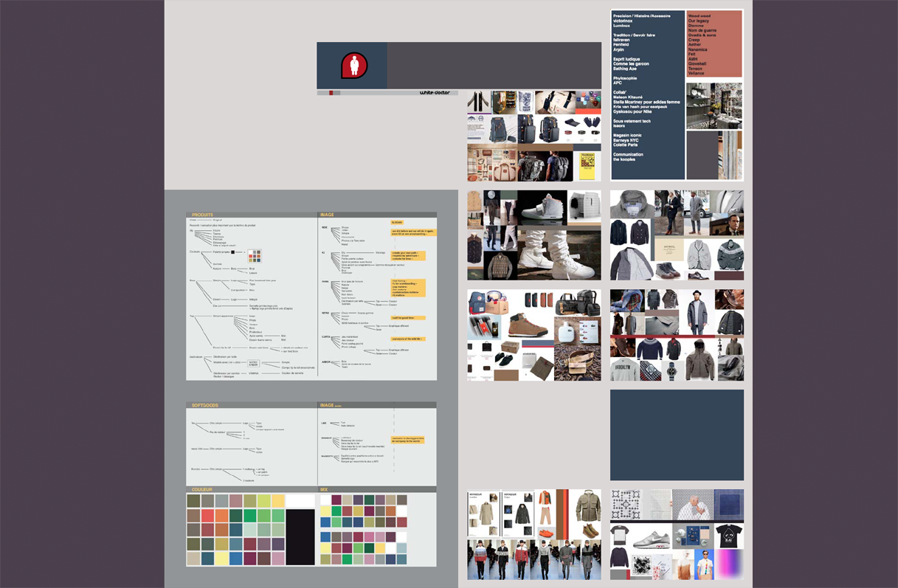Image resolution: width=898 pixels, height=588 pixels.
Task: Open the yellow poster thumbnail
Action: coord(587,165)
